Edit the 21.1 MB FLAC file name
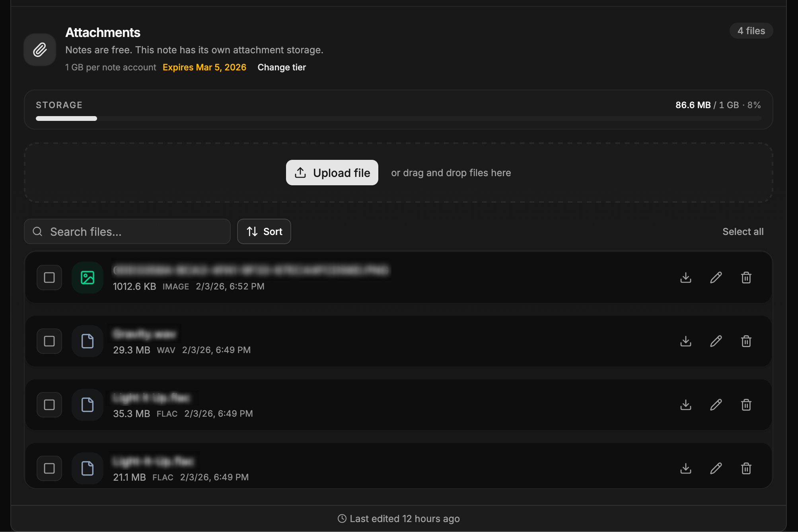The height and width of the screenshot is (532, 798). coord(716,468)
